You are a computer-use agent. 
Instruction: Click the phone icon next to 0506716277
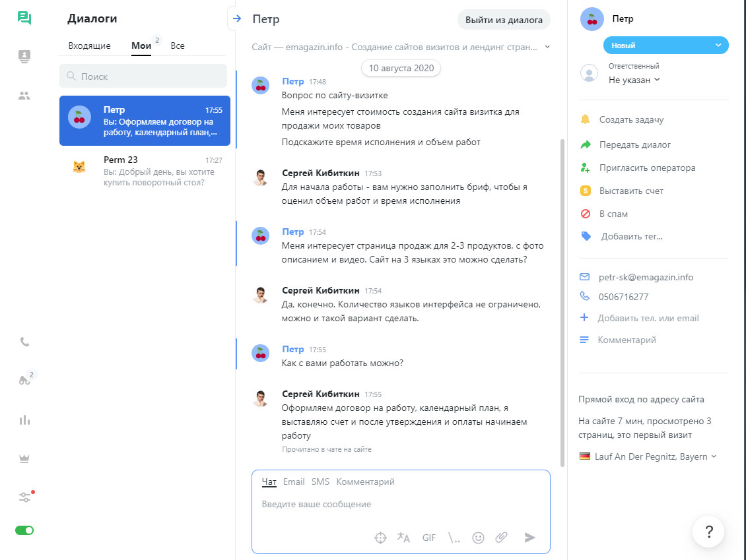click(585, 296)
